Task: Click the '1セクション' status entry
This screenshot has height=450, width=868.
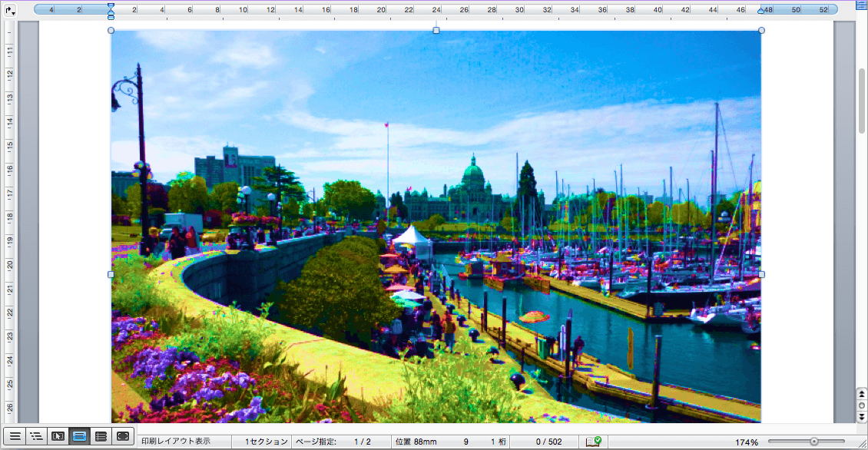Action: [267, 442]
